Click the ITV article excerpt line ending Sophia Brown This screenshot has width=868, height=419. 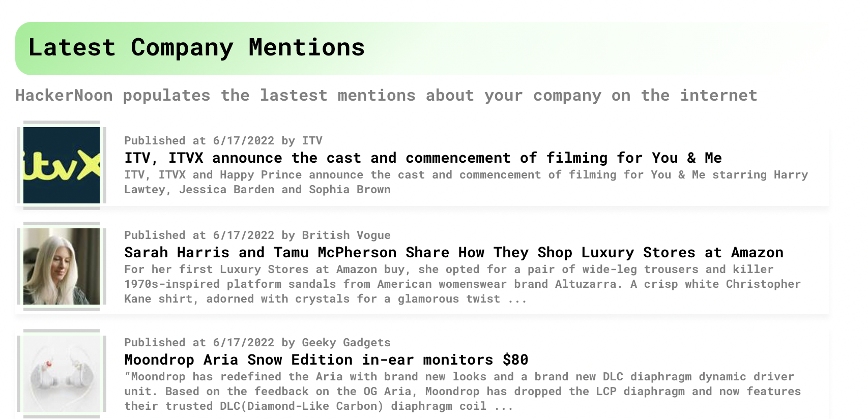tap(257, 190)
